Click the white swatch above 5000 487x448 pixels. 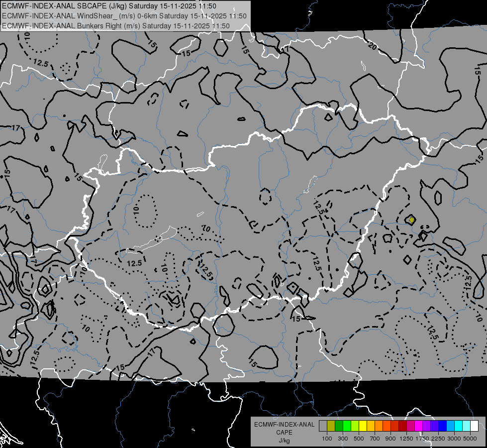click(x=474, y=426)
